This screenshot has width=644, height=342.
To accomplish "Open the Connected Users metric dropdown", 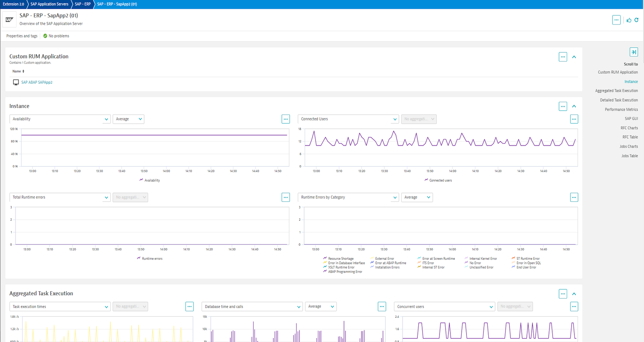I will pyautogui.click(x=349, y=119).
